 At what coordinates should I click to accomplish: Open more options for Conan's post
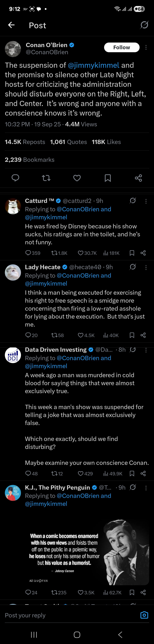[146, 48]
